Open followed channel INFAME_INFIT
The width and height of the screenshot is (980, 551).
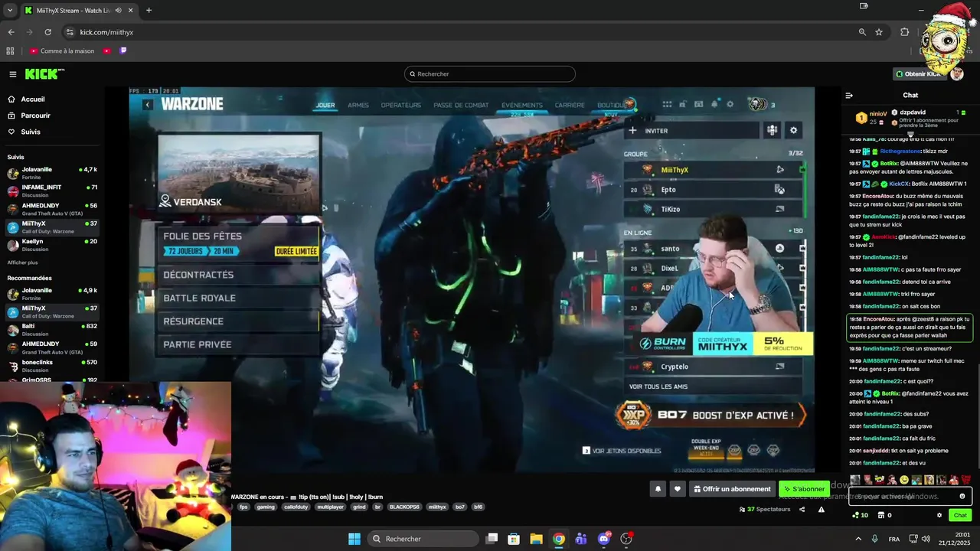tap(52, 191)
